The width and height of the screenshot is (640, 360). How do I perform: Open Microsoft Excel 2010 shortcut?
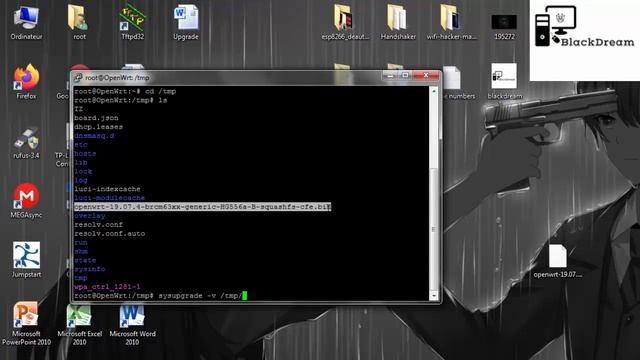point(79,323)
